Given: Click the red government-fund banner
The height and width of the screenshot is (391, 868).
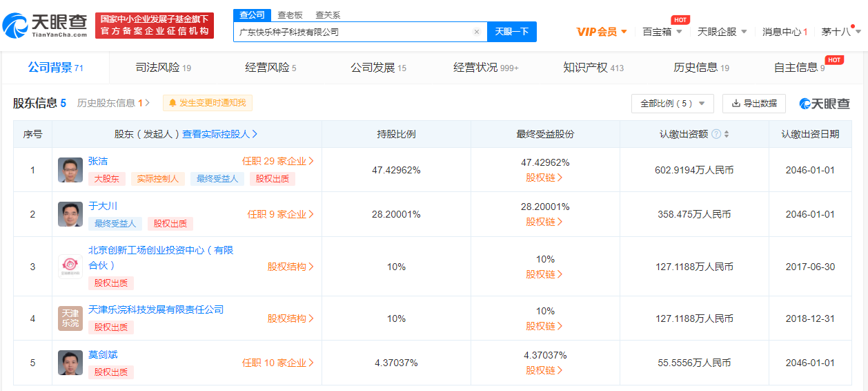Looking at the screenshot, I should (x=155, y=26).
